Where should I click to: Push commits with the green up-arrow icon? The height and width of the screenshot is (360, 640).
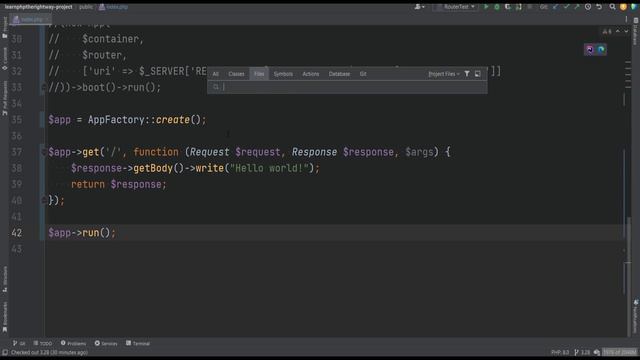[576, 7]
